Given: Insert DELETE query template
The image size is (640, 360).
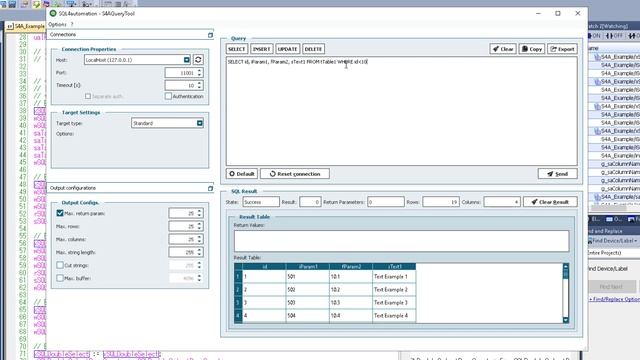Looking at the screenshot, I should tap(313, 49).
